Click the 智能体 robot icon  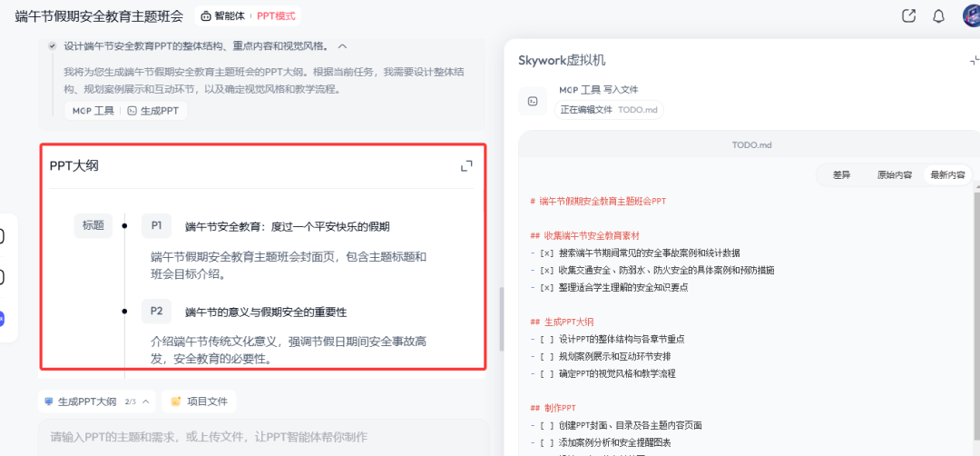coord(206,16)
